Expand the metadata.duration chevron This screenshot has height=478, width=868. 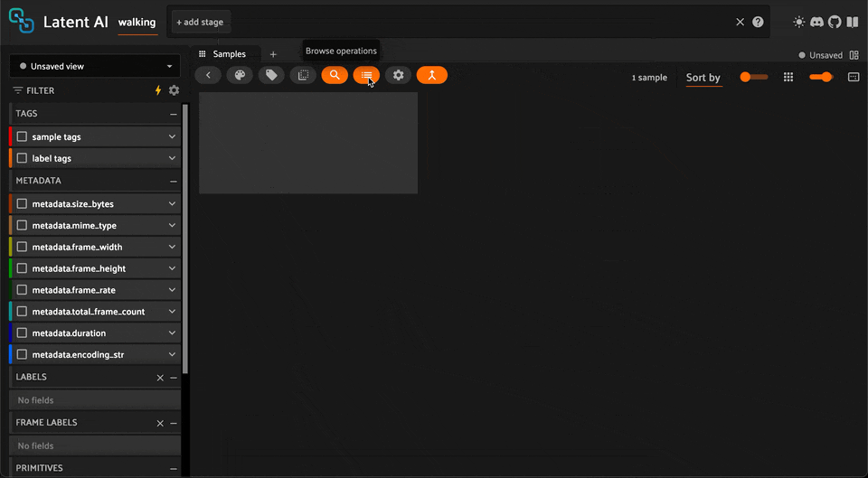coord(172,333)
